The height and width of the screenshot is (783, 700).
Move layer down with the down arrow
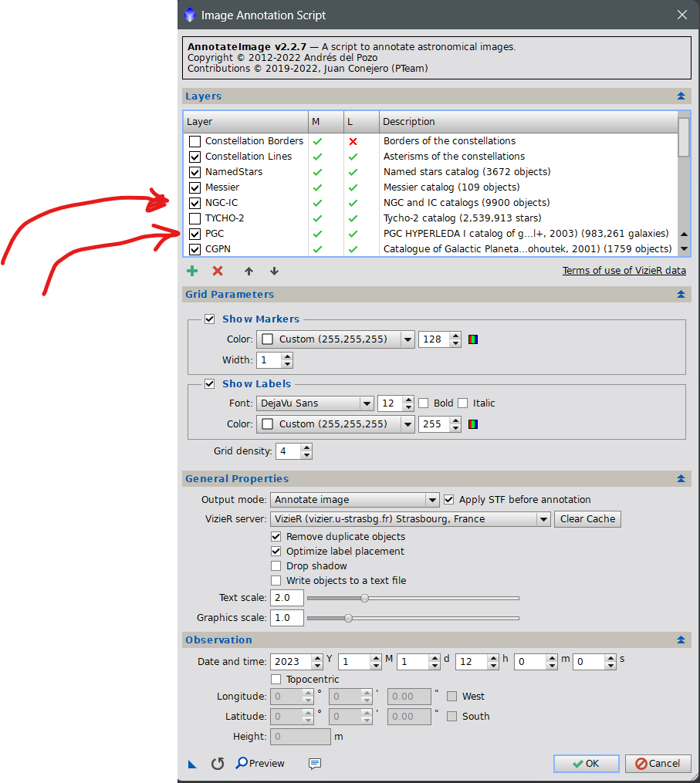point(274,271)
